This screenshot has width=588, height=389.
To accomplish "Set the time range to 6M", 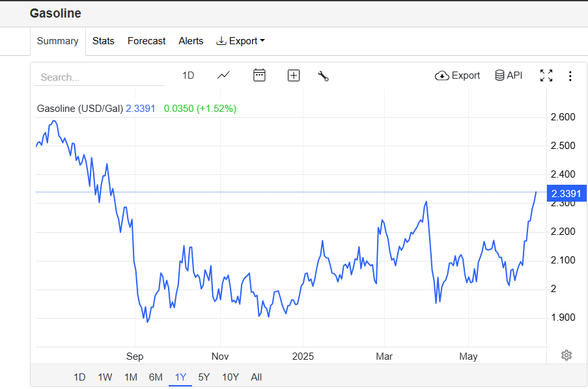I will point(156,377).
